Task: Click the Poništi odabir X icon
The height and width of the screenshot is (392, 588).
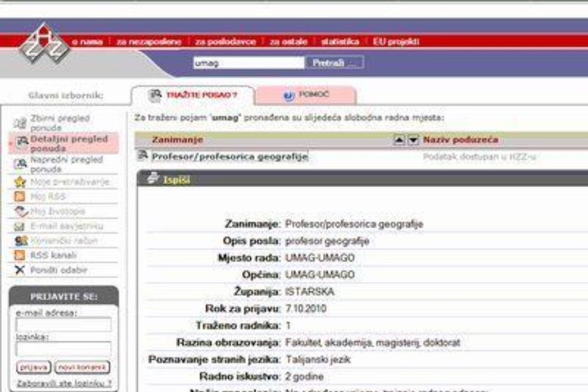Action: click(20, 270)
